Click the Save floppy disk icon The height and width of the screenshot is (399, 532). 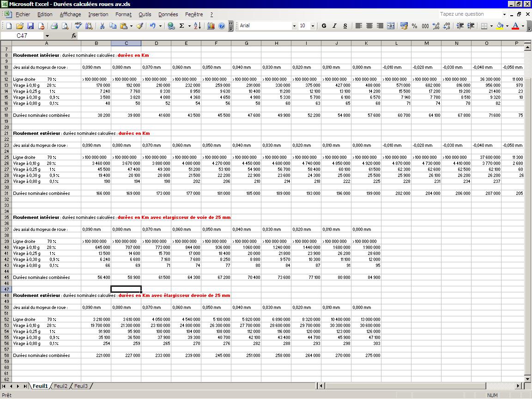[30, 26]
